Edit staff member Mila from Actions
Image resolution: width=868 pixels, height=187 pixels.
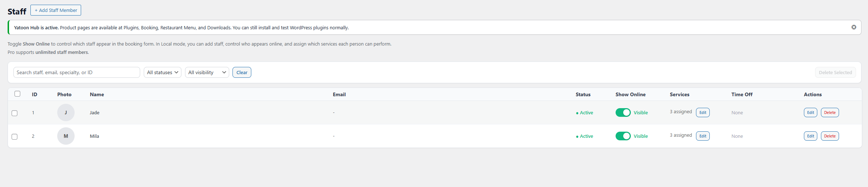pos(810,136)
